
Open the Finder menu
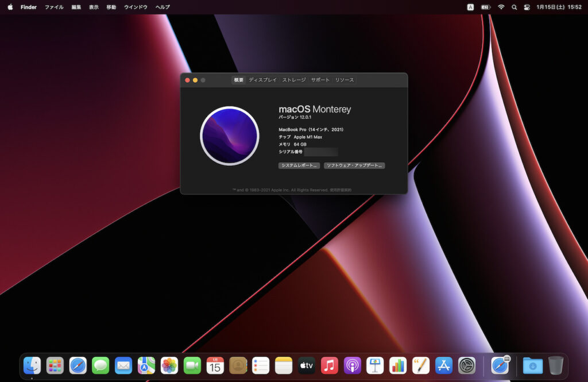coord(29,7)
